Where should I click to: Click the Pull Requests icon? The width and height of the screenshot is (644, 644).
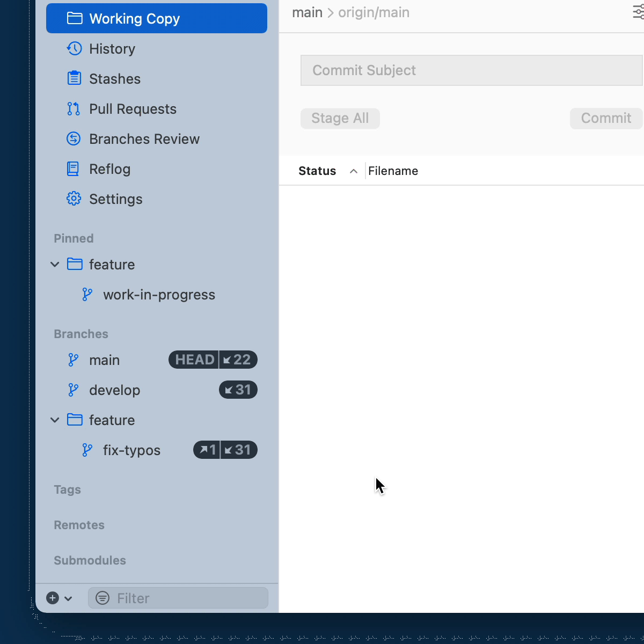[74, 109]
